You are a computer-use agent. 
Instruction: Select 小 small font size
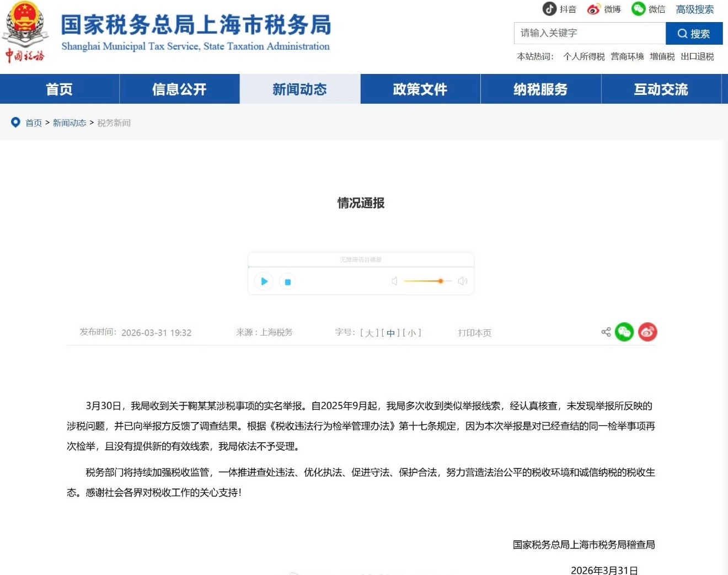410,333
